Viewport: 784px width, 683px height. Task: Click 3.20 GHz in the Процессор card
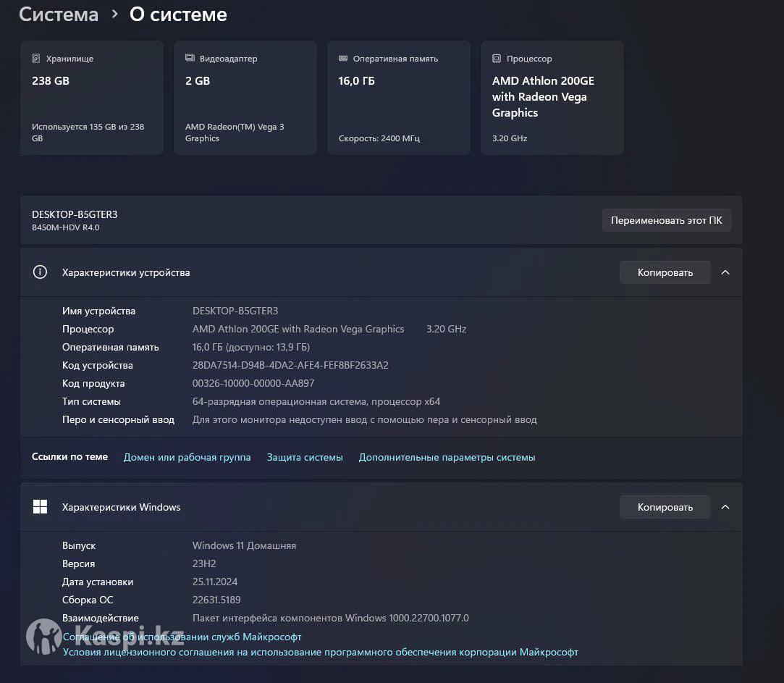[x=510, y=138]
